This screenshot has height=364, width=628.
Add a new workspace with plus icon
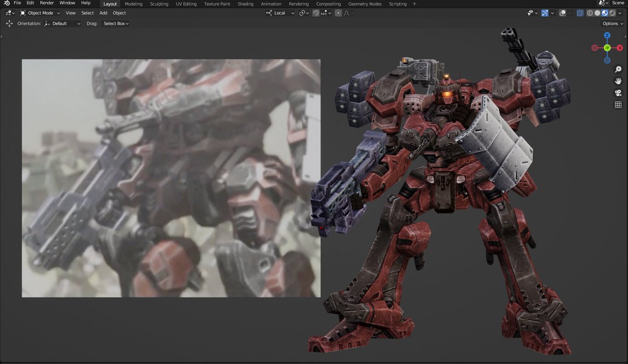tap(415, 4)
